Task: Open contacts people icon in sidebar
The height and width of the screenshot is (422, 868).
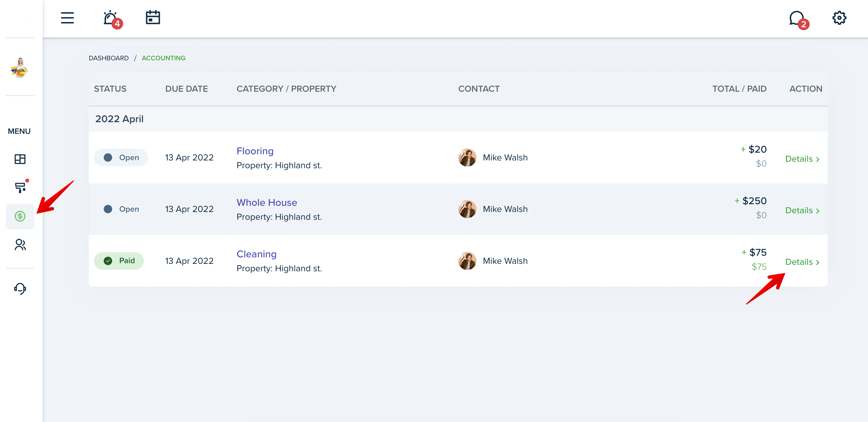Action: click(20, 245)
